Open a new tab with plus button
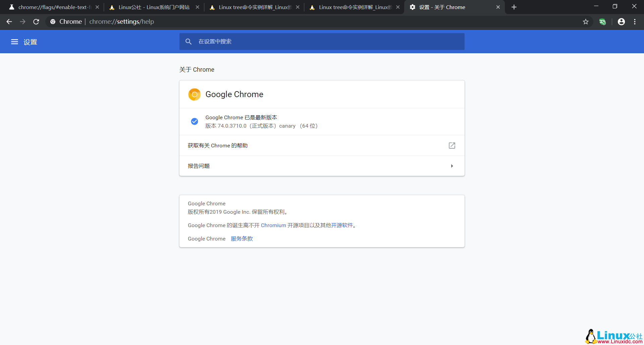644x345 pixels. 514,7
